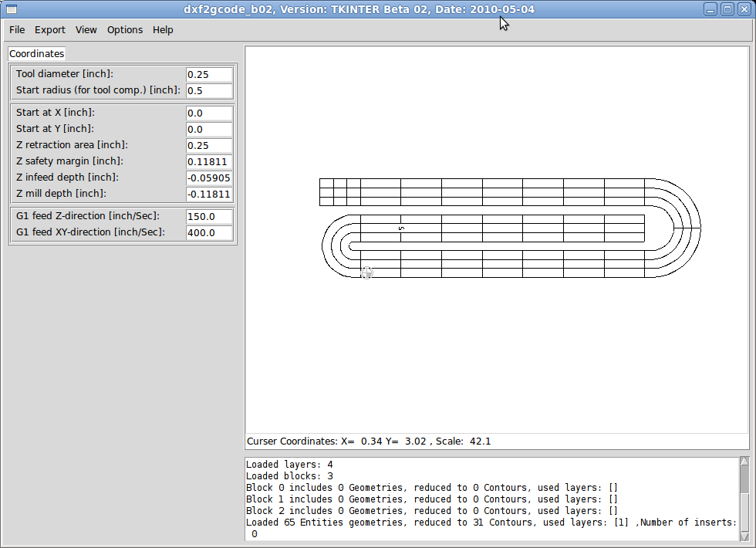The image size is (756, 548).
Task: Edit the Z mill depth value
Action: (x=208, y=194)
